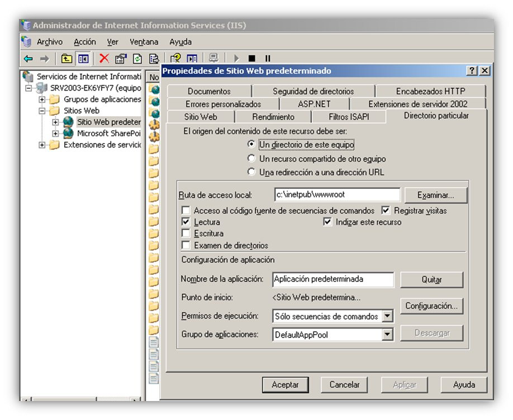Expand the Grupos de aplicaciones node

[42, 99]
